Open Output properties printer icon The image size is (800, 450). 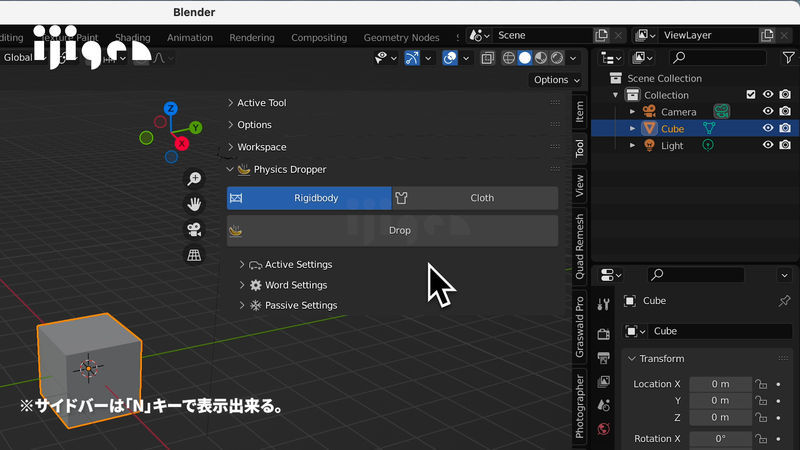604,358
